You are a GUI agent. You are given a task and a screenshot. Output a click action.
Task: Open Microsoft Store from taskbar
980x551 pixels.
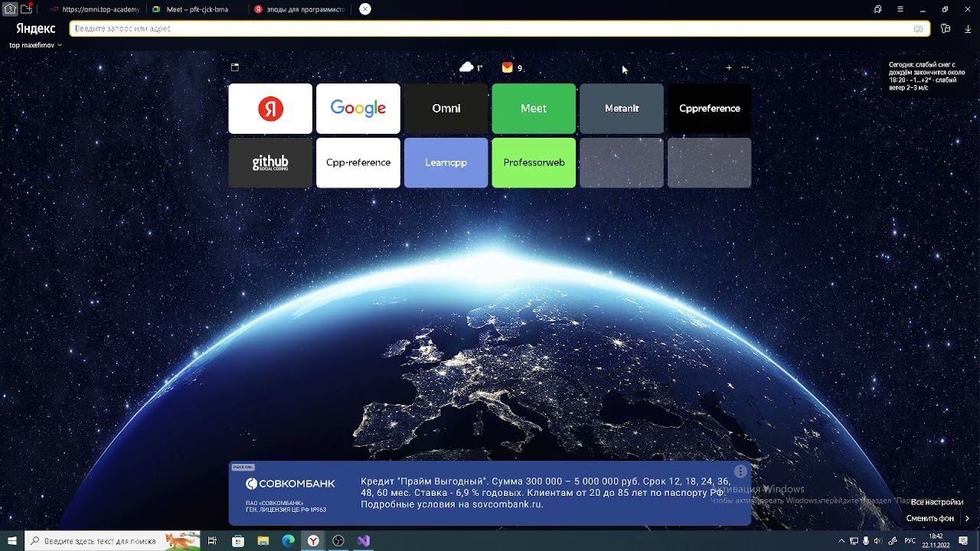pos(238,541)
